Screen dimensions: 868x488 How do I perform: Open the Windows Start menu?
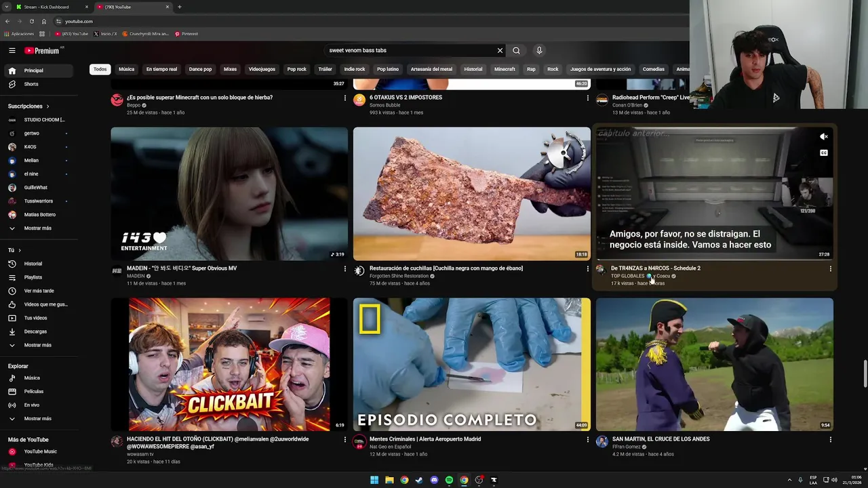(x=374, y=480)
